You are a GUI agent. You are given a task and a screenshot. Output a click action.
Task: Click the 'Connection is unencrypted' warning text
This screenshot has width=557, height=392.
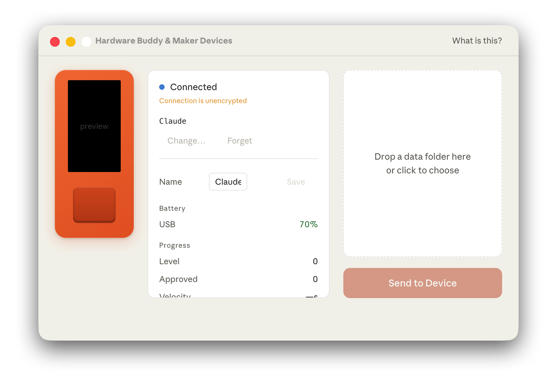pyautogui.click(x=203, y=100)
